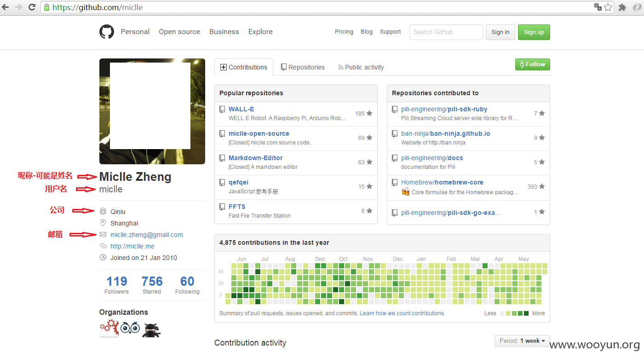Open the qefqei repository link
Image resolution: width=644 pixels, height=358 pixels.
point(238,182)
